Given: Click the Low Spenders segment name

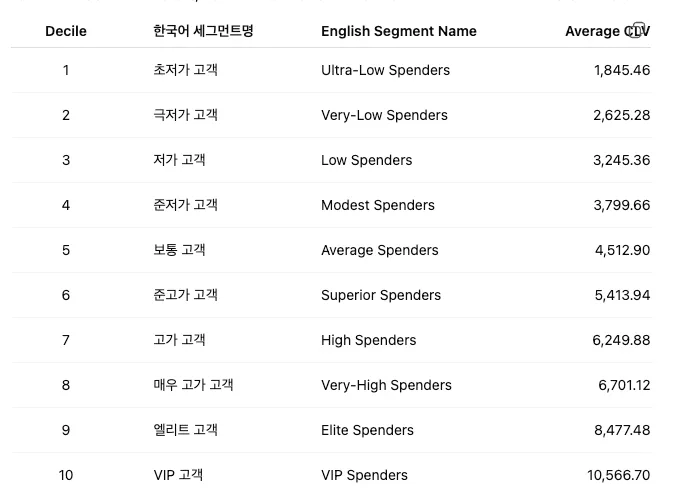Looking at the screenshot, I should 366,160.
